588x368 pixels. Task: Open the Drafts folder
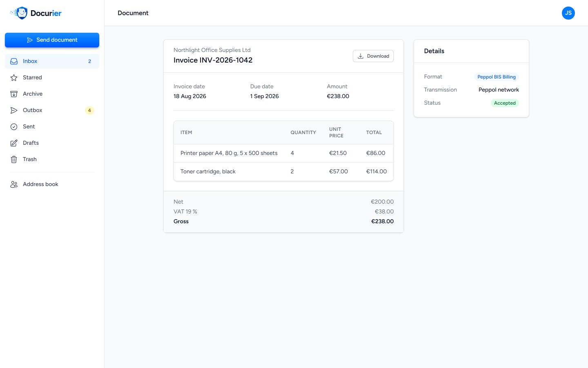[x=52, y=143]
